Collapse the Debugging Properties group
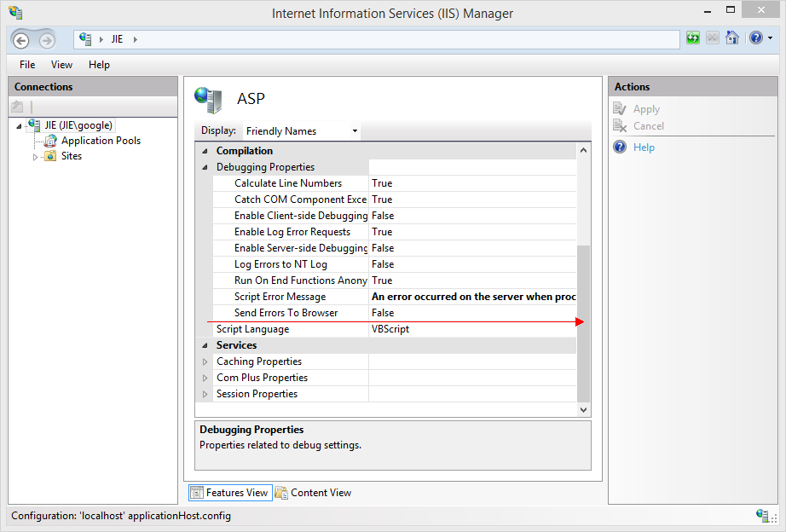786x532 pixels. click(x=205, y=168)
